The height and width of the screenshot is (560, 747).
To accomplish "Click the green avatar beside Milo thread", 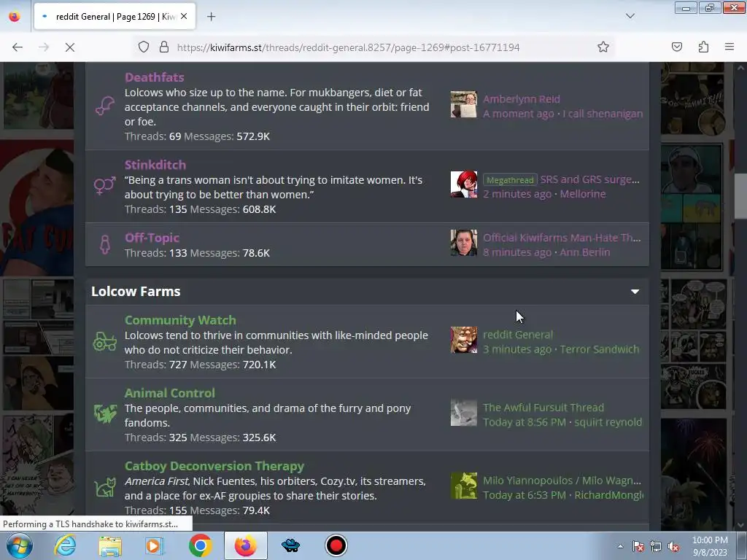I will click(x=463, y=486).
